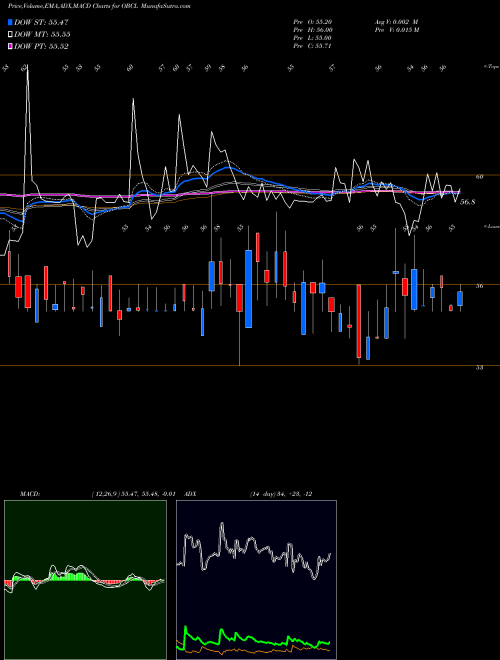Click the Pre H (high) price value
This screenshot has width=500, height=660.
[313, 30]
